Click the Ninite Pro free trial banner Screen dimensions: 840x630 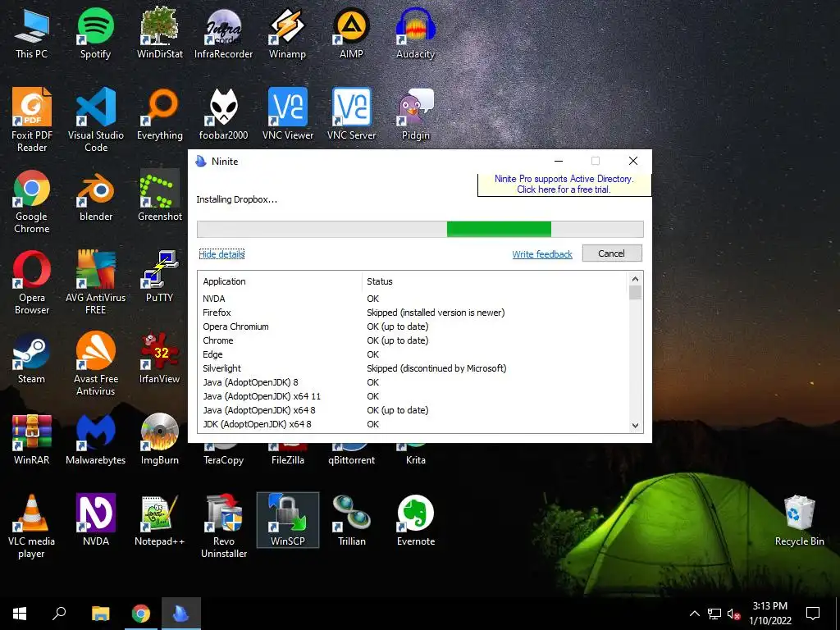pos(564,185)
